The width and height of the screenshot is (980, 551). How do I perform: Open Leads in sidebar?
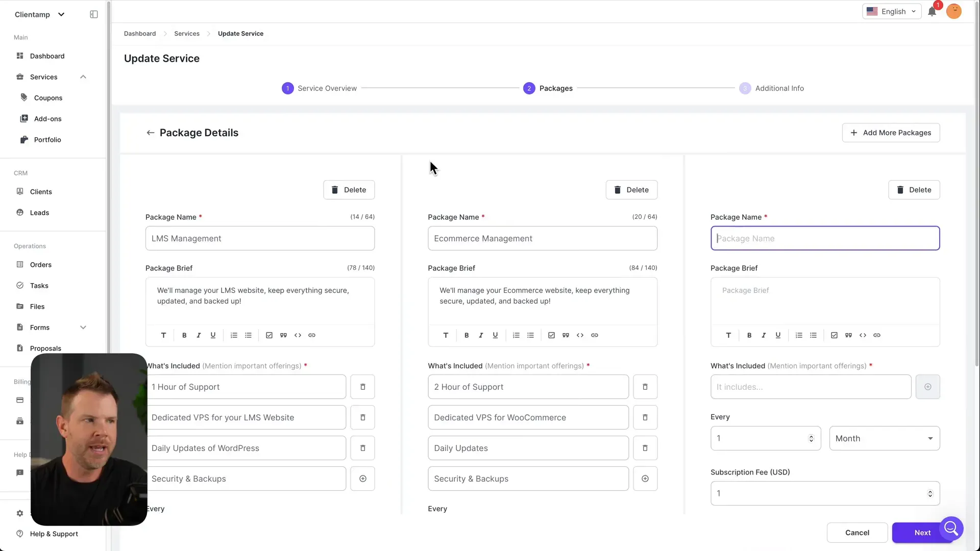[x=39, y=213]
